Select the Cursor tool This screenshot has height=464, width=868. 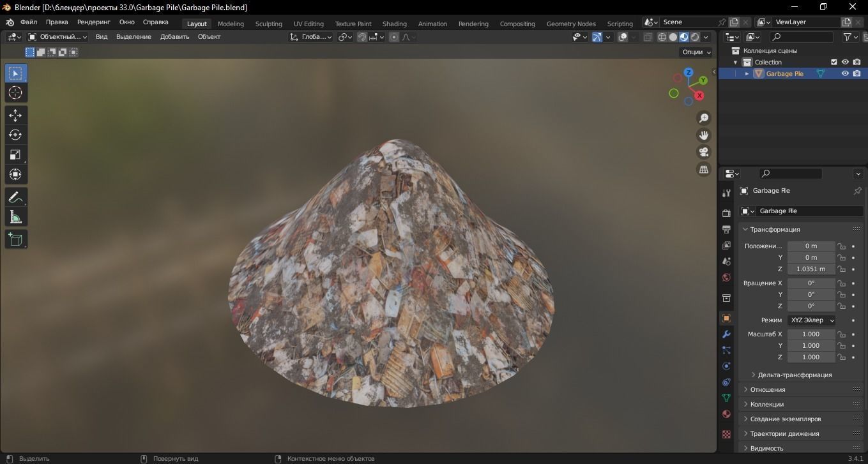click(16, 93)
